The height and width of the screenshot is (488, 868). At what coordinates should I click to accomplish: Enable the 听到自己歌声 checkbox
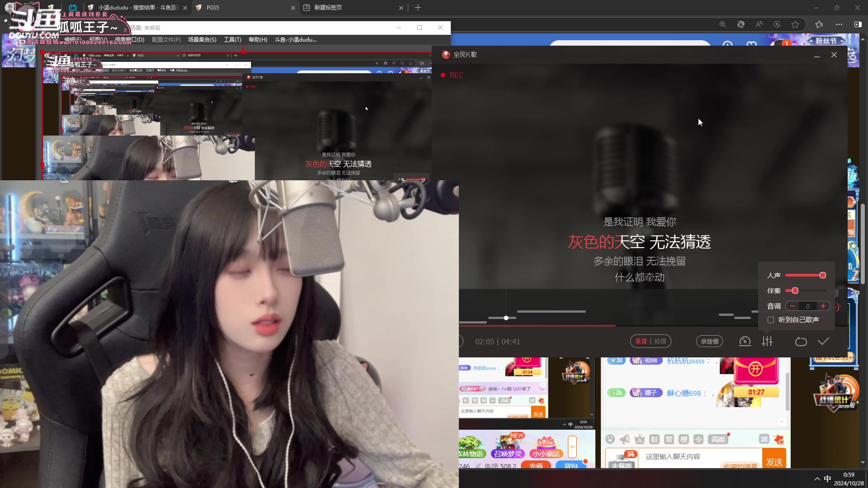tap(771, 320)
